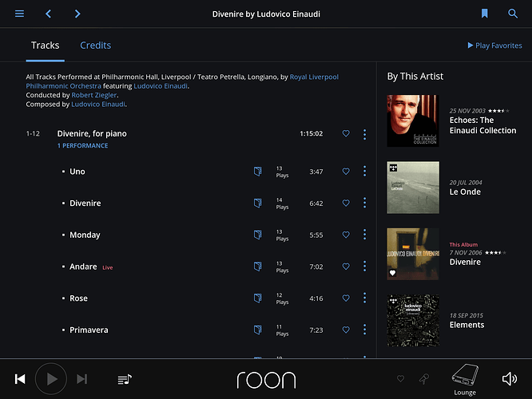Open lyrics icon for Uno
This screenshot has height=399, width=532.
pyautogui.click(x=257, y=172)
